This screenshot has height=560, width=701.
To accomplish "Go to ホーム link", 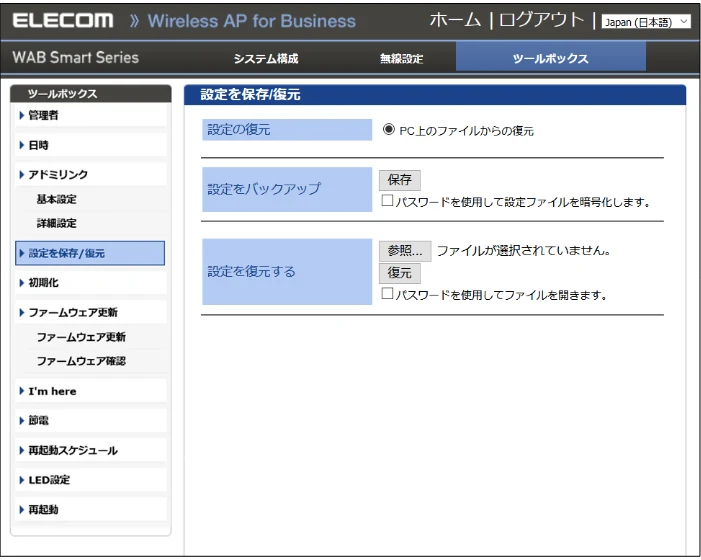I will pos(455,20).
